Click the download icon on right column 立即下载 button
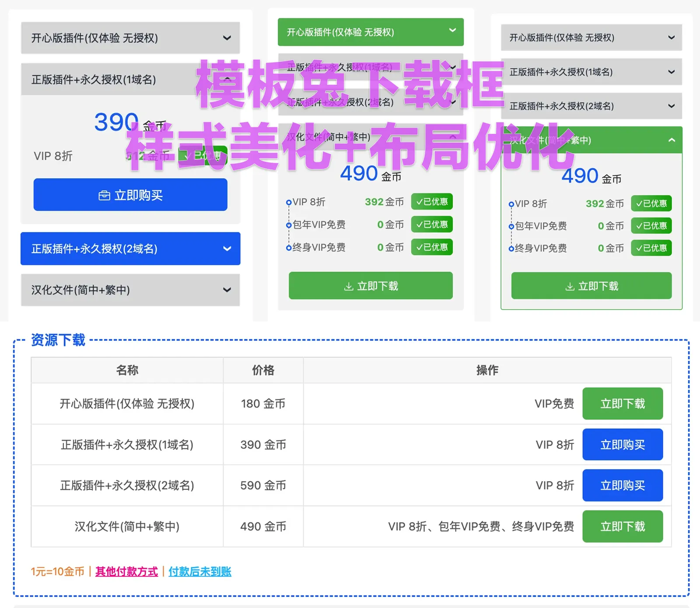700x608 pixels. 570,286
